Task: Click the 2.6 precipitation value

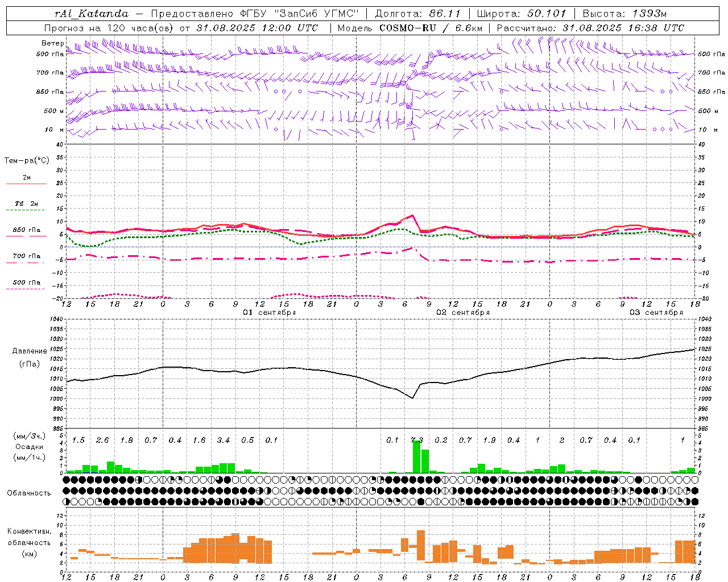Action: 102,440
